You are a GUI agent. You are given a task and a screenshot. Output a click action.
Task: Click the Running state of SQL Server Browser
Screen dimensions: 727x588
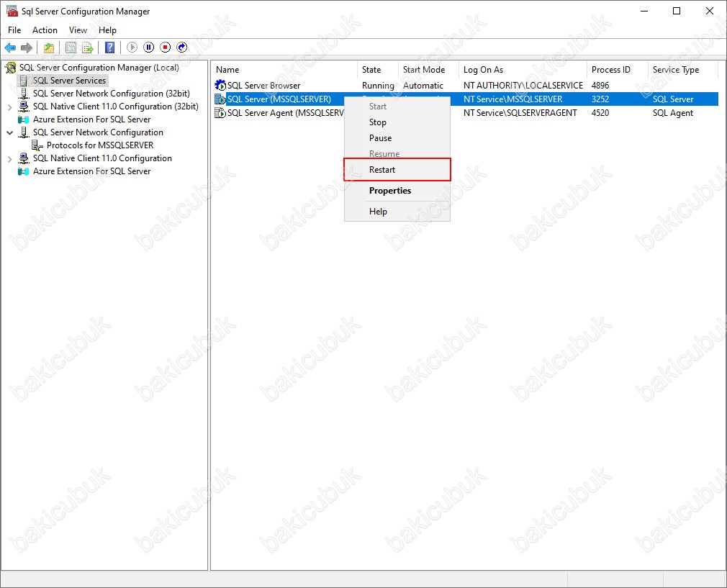[x=378, y=86]
